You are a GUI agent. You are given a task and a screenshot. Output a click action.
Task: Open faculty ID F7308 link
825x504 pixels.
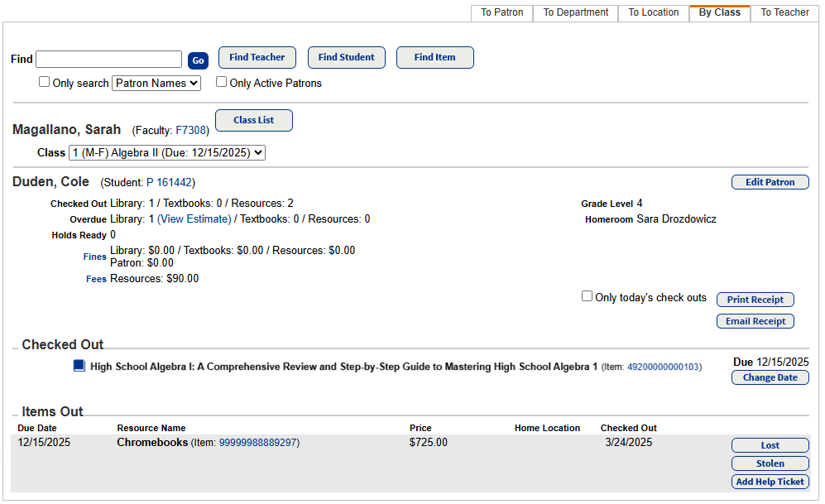(x=191, y=131)
